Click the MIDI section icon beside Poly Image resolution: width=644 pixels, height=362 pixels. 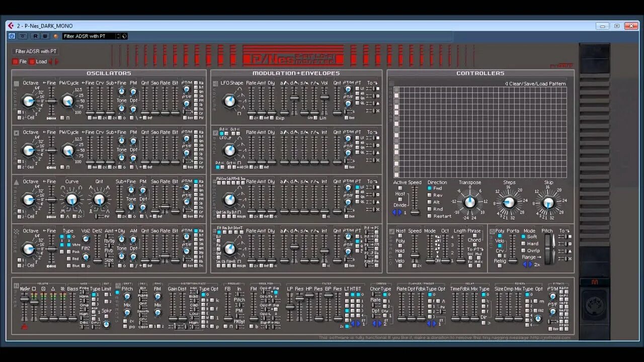click(493, 231)
